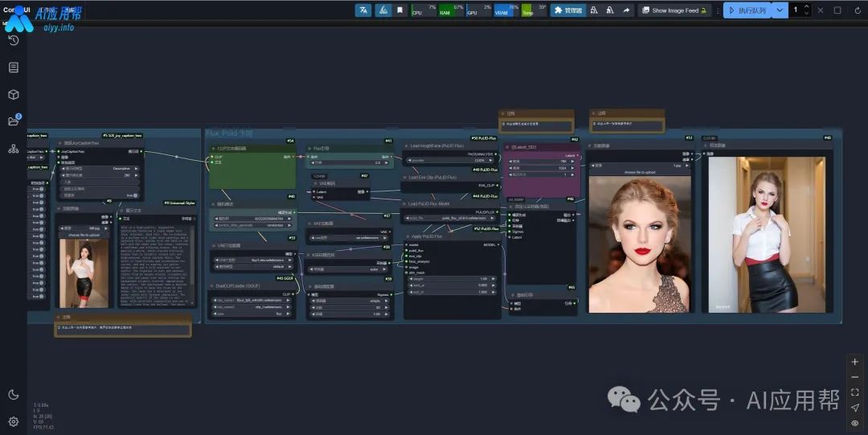The image size is (868, 435).
Task: Click the arrow select-mode icon at the bottom right
Action: (854, 408)
